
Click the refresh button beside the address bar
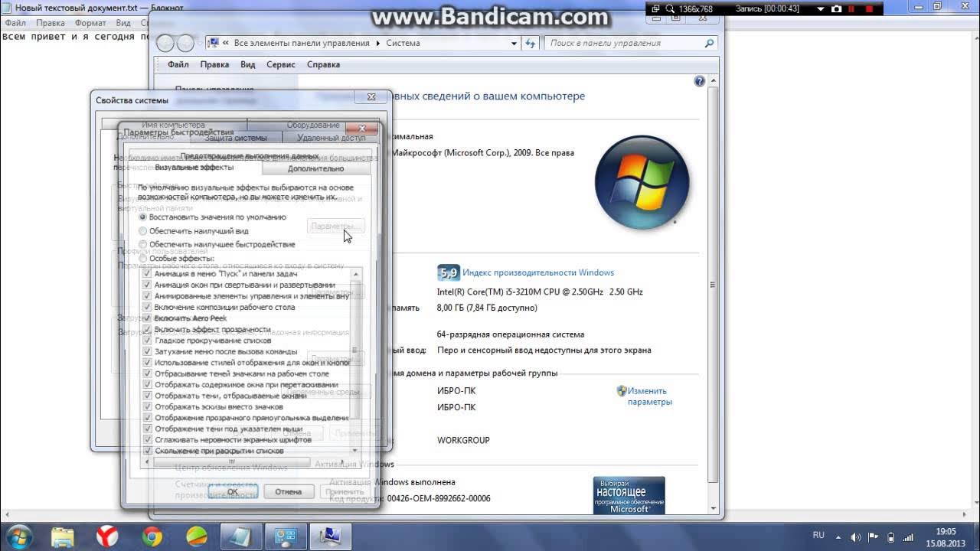[x=531, y=44]
